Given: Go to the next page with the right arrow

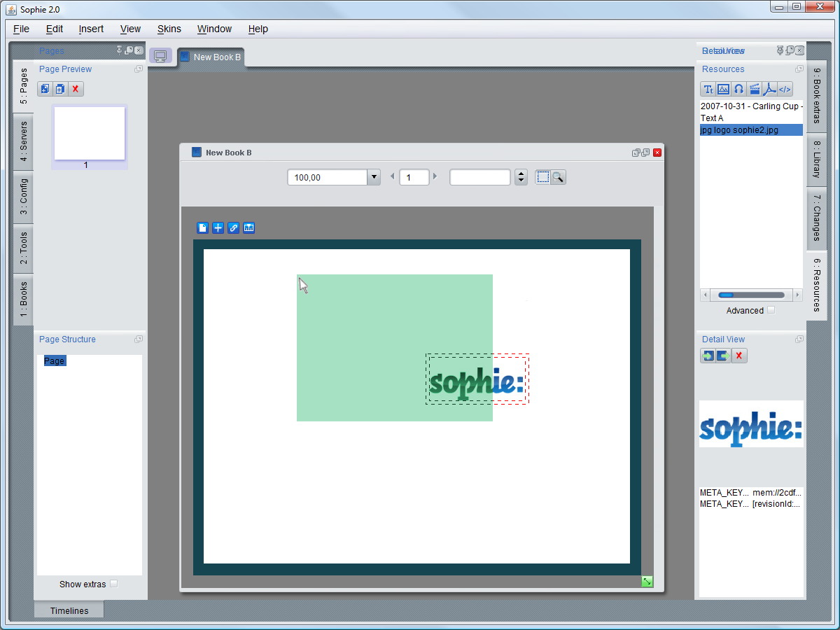Looking at the screenshot, I should point(435,176).
